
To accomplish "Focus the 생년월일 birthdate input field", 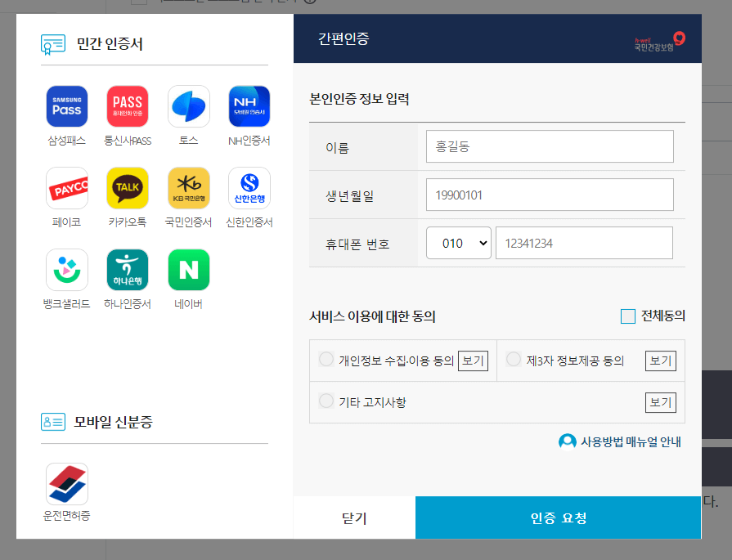I will pyautogui.click(x=550, y=195).
